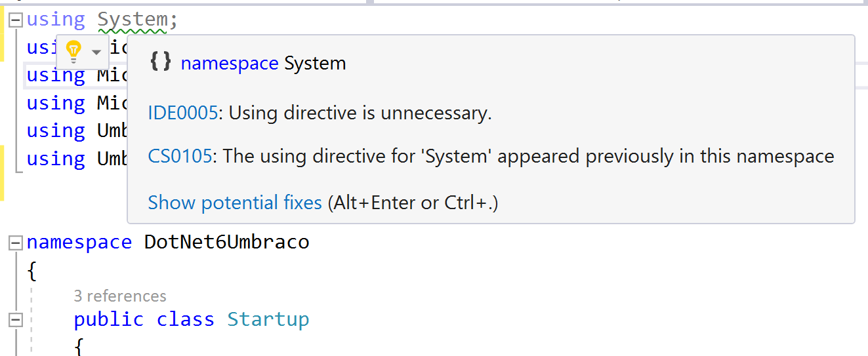Click Show potential fixes link
The image size is (868, 356).
tap(235, 203)
